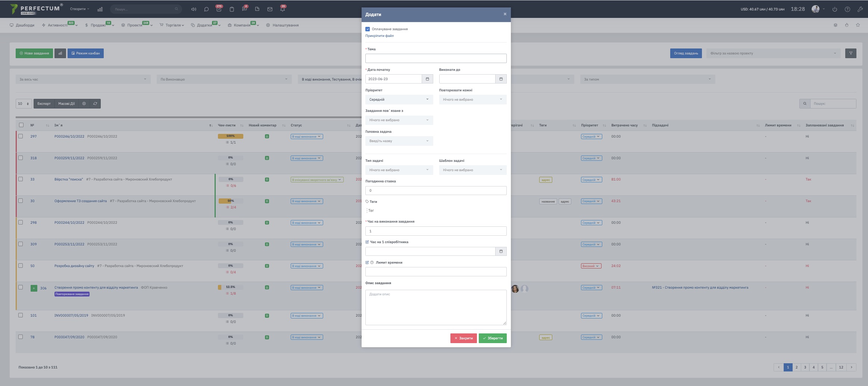The image size is (868, 386).
Task: Expand the Повторювати кожні dropdown
Action: 472,100
